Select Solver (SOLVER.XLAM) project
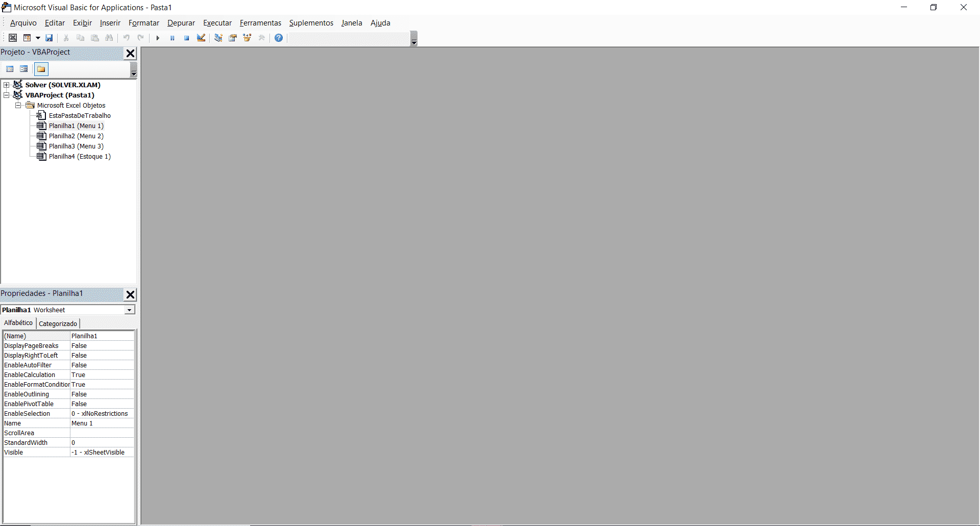Image resolution: width=980 pixels, height=526 pixels. (63, 85)
